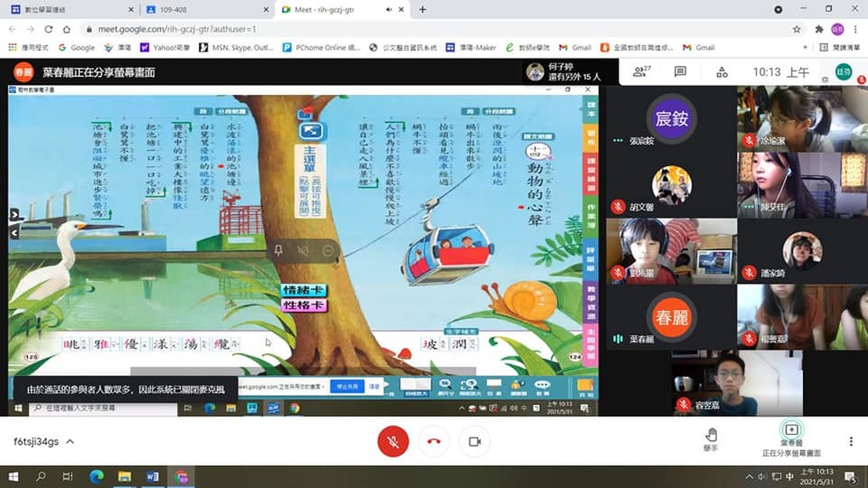Bookmark this page with the star icon

[797, 30]
